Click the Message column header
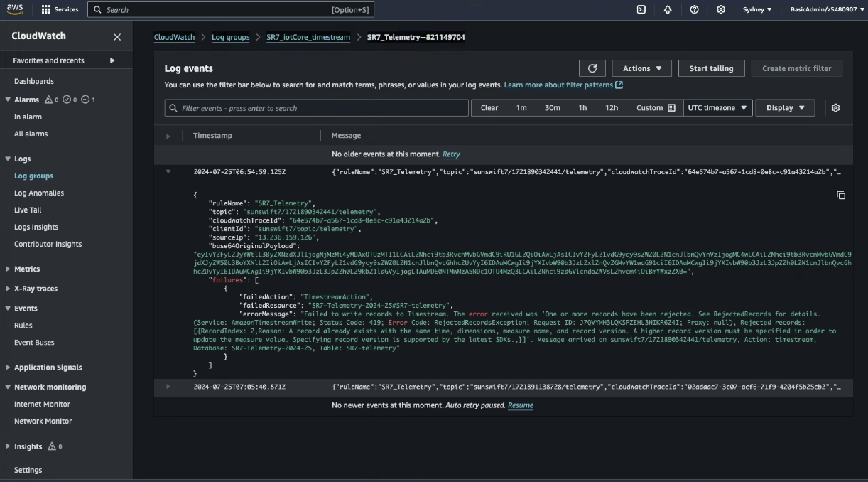Viewport: 868px width, 482px height. [346, 136]
